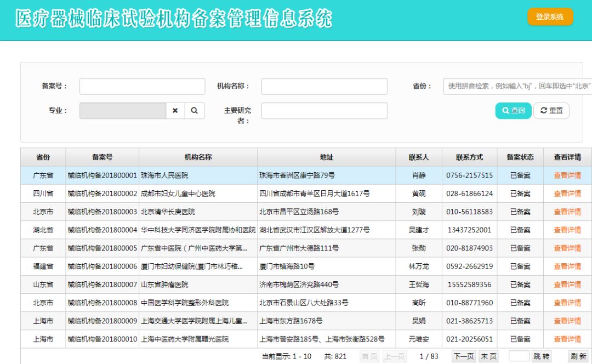Viewport: 592px width, 364px height.
Task: Focus the 主要研究者 input field
Action: pyautogui.click(x=325, y=111)
